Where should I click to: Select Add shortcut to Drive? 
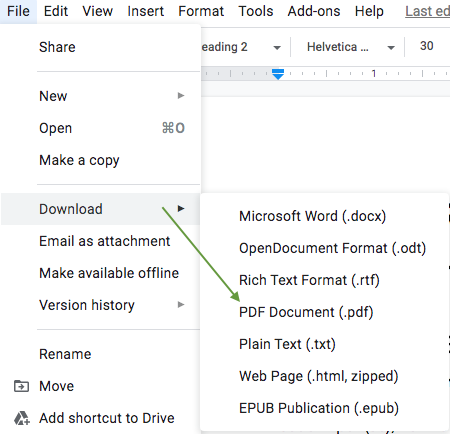[x=101, y=418]
